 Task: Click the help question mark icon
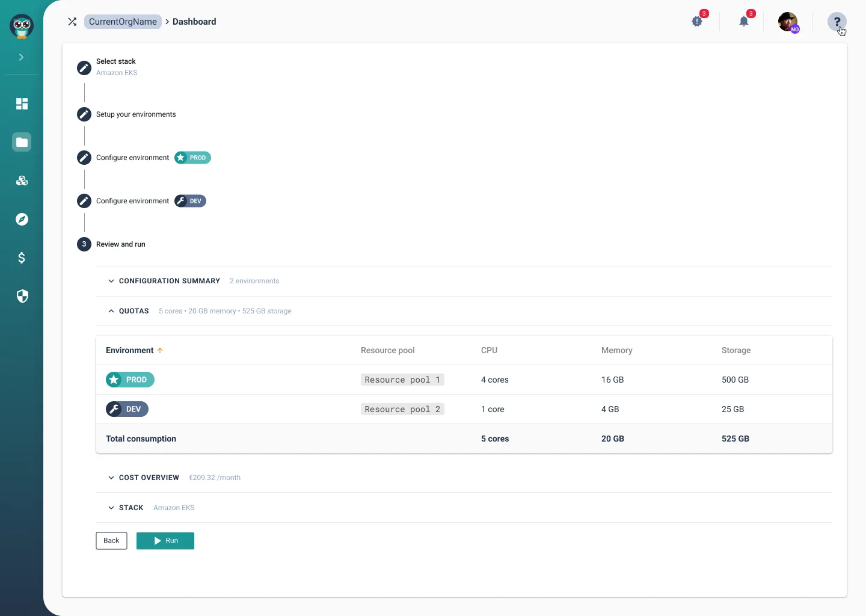[837, 22]
